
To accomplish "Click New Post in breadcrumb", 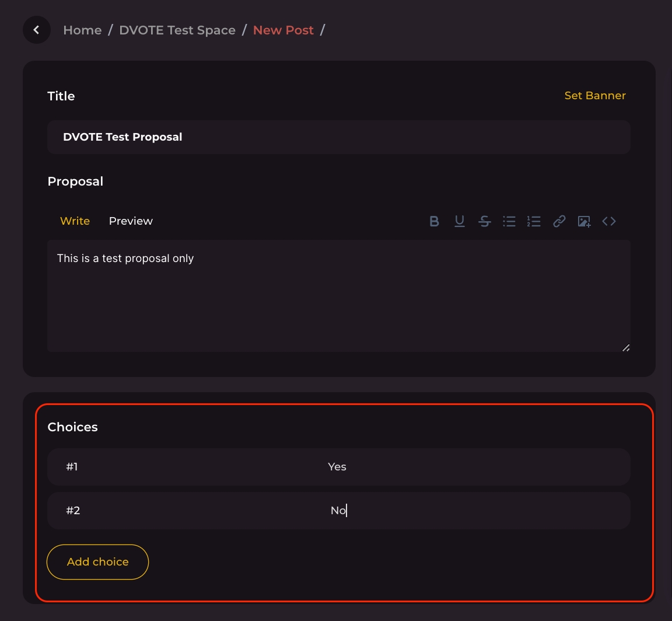I will (x=283, y=30).
